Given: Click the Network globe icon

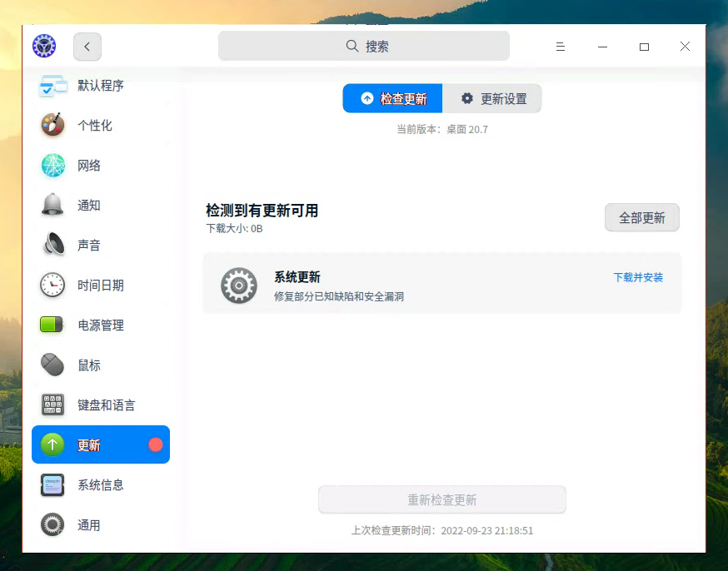Looking at the screenshot, I should click(x=53, y=165).
